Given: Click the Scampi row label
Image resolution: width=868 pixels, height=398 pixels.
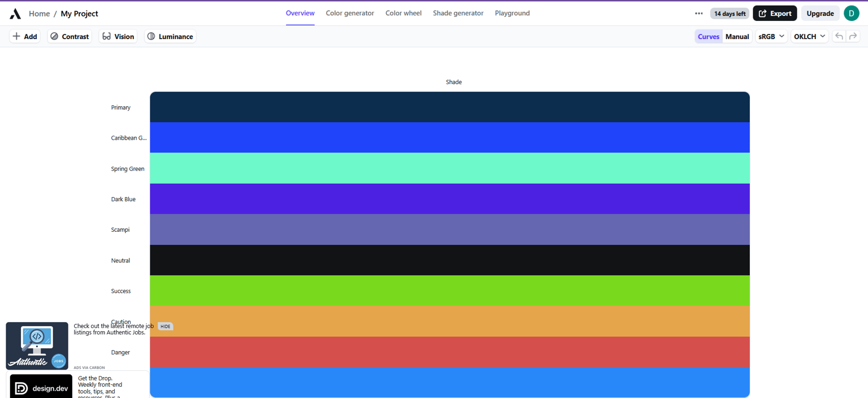Looking at the screenshot, I should click(x=120, y=230).
